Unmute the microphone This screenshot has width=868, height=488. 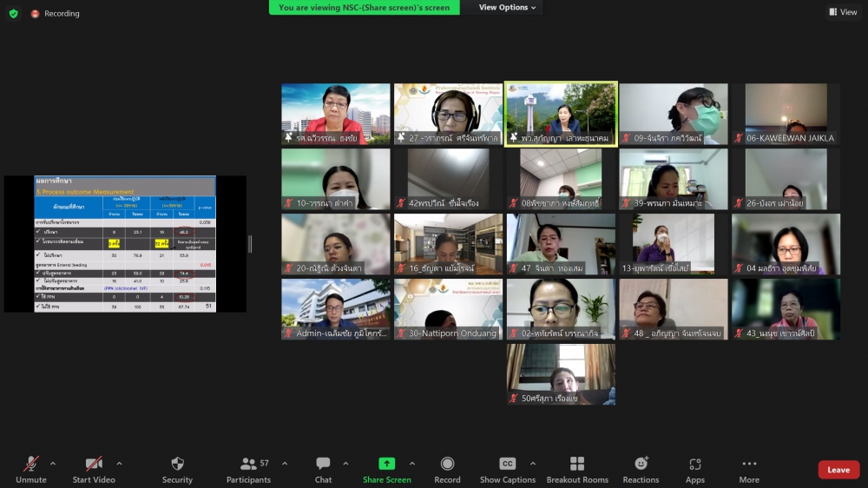[30, 465]
